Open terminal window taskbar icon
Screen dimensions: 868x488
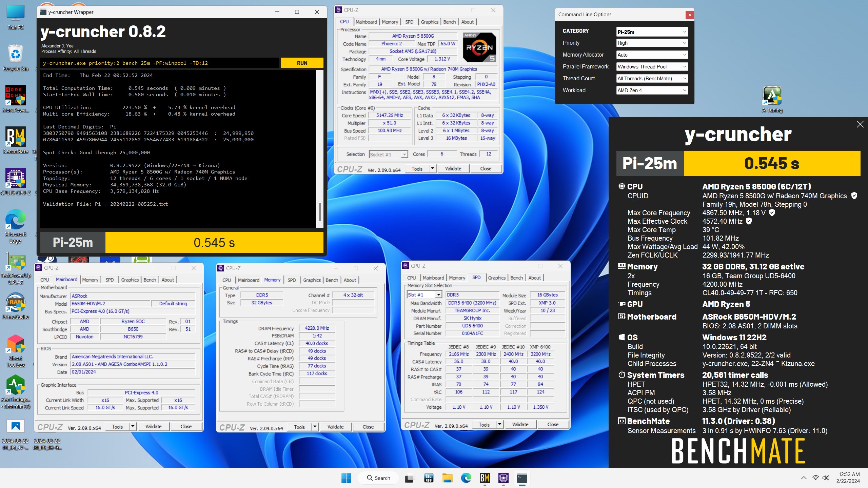522,478
